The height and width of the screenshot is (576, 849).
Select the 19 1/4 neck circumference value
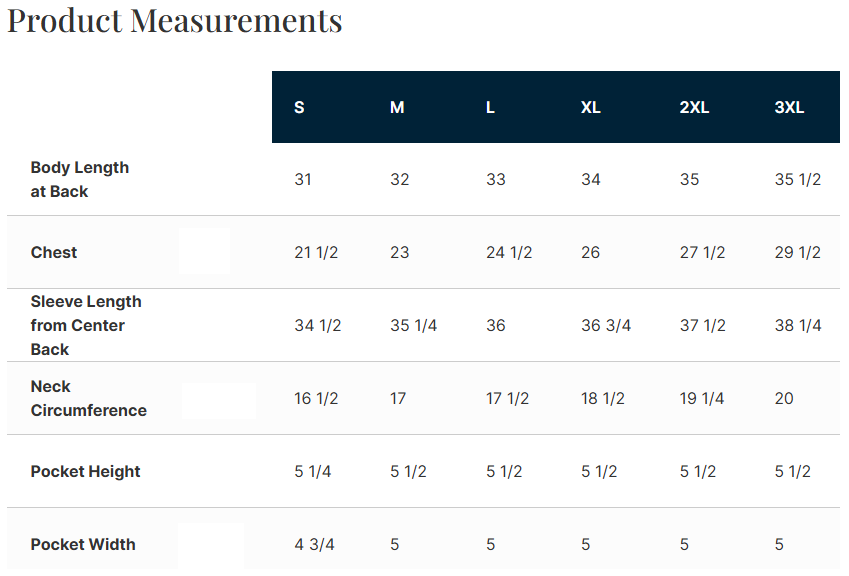click(x=702, y=398)
